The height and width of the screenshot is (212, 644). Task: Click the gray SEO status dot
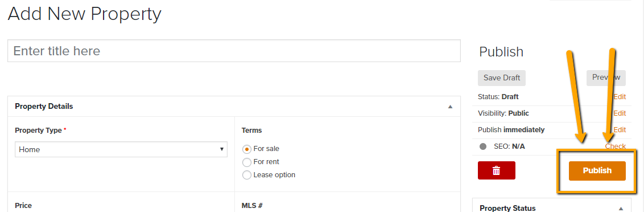[483, 146]
